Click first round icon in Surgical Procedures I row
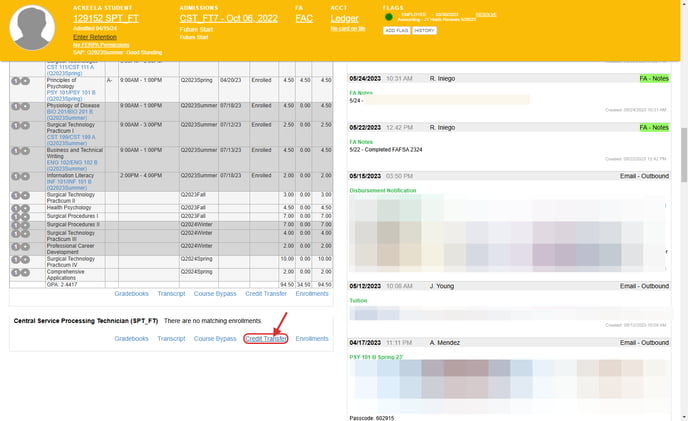The image size is (688, 421). (14, 215)
